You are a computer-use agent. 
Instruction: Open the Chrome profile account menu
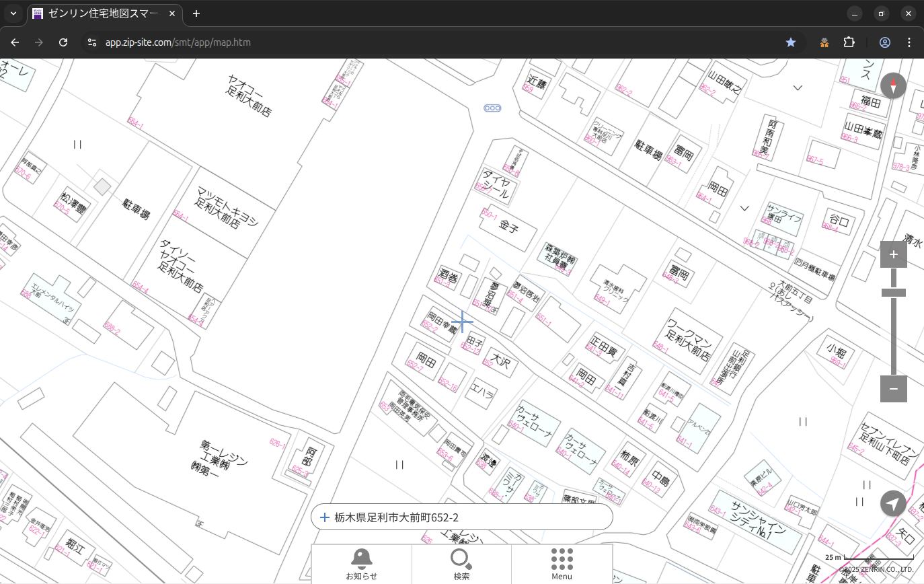pos(884,42)
